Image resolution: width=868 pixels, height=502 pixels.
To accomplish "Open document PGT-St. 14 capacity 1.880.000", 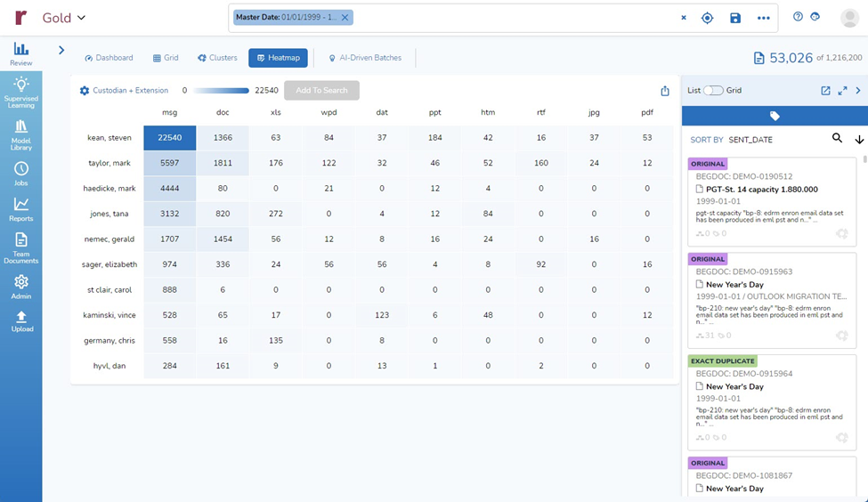I will point(762,190).
